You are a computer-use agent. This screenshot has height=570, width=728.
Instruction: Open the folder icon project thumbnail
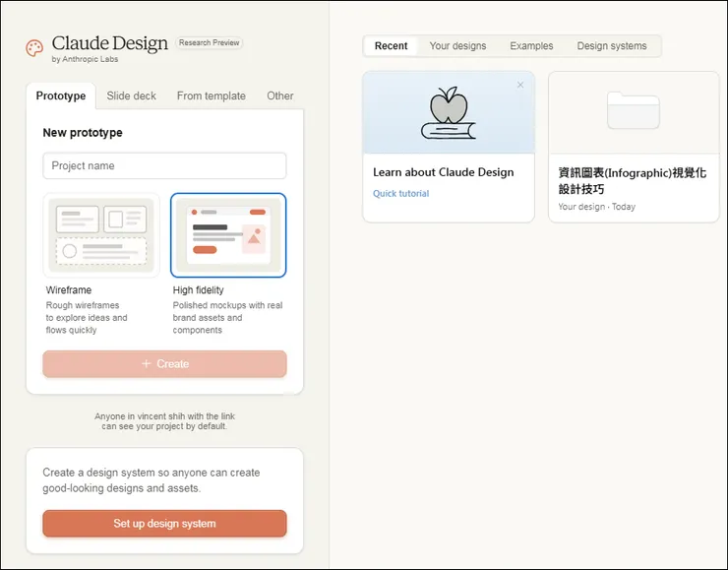coord(634,110)
